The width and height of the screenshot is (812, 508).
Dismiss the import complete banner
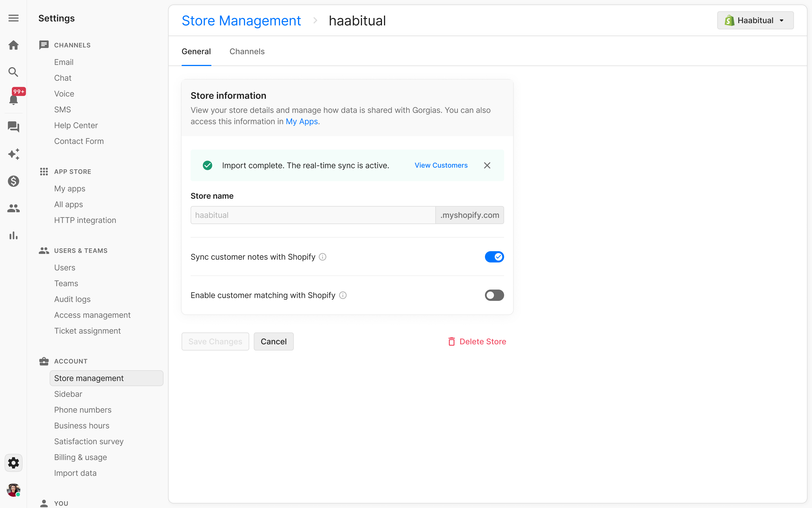click(487, 165)
